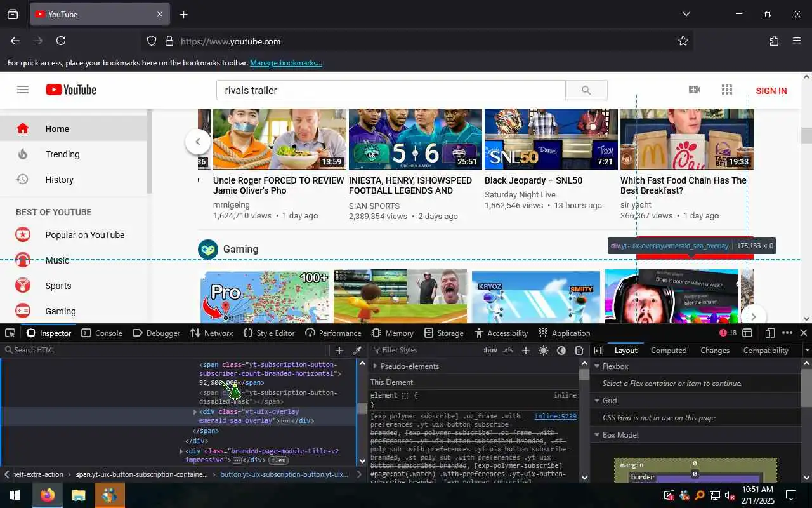Screen dimensions: 812x508
Task: Open the Manage bookmarks link
Action: coord(286,63)
